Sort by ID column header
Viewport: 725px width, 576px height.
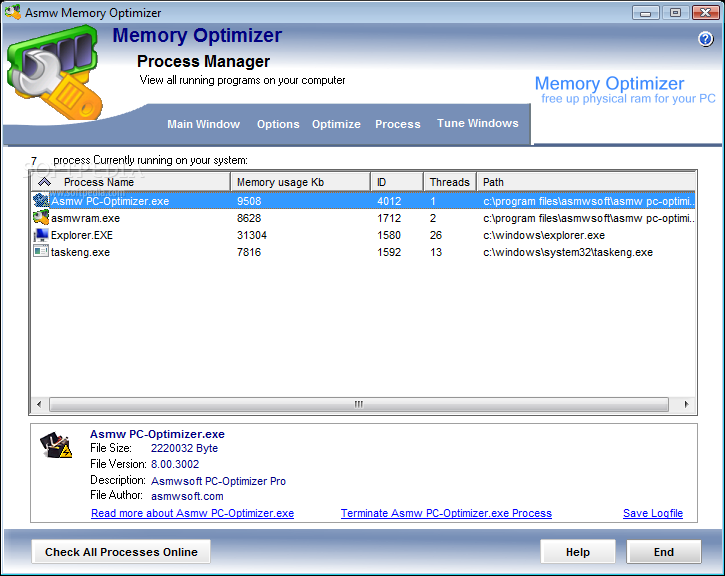pyautogui.click(x=397, y=182)
